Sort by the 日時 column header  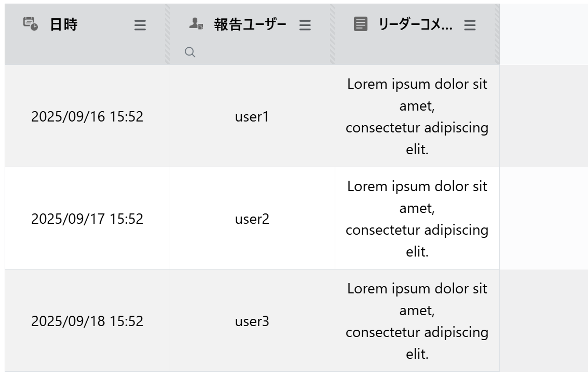pyautogui.click(x=64, y=24)
